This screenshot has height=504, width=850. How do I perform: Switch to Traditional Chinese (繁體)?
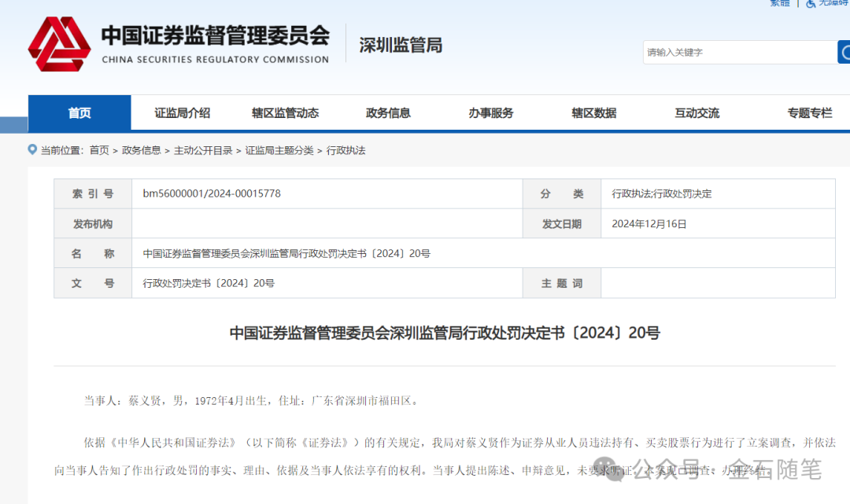tap(779, 3)
